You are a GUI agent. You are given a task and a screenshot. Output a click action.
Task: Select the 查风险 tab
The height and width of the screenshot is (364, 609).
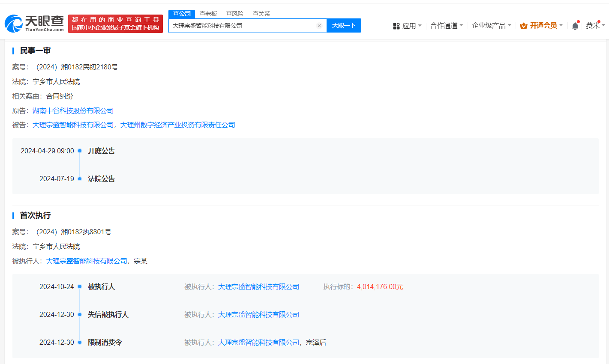235,14
